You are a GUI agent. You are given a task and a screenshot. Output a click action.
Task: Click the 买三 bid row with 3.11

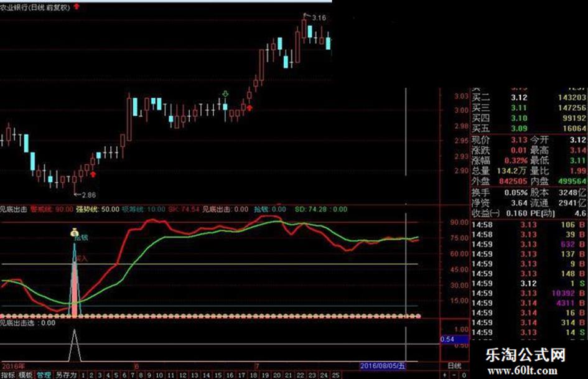click(529, 108)
